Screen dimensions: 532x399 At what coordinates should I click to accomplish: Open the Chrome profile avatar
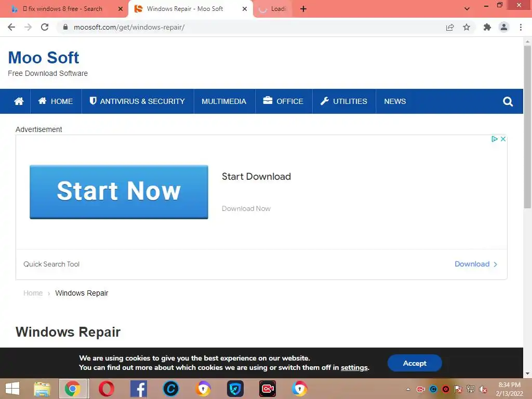point(504,27)
